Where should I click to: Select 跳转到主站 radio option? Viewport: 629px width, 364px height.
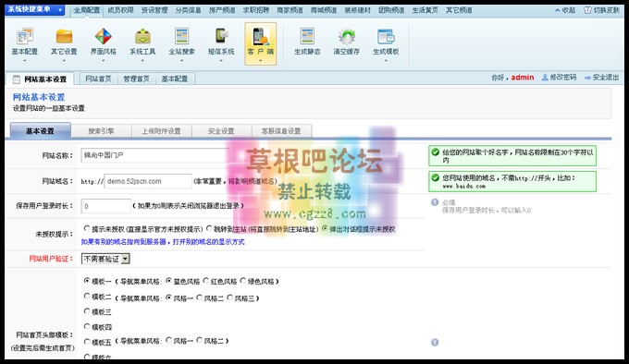click(x=209, y=228)
